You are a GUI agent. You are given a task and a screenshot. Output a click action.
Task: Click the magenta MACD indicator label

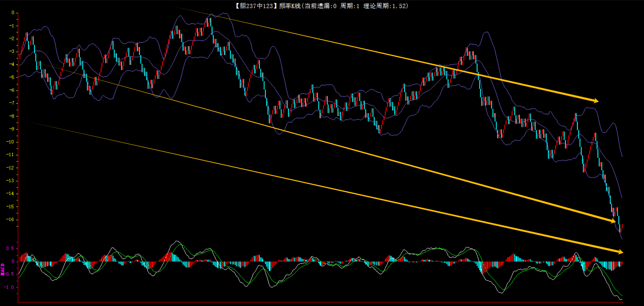3,269
